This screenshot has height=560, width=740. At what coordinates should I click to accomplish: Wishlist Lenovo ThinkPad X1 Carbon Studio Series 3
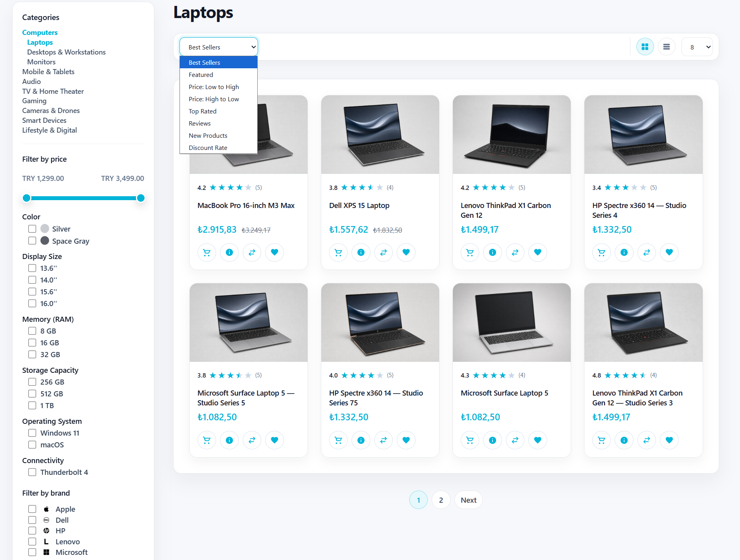tap(669, 440)
